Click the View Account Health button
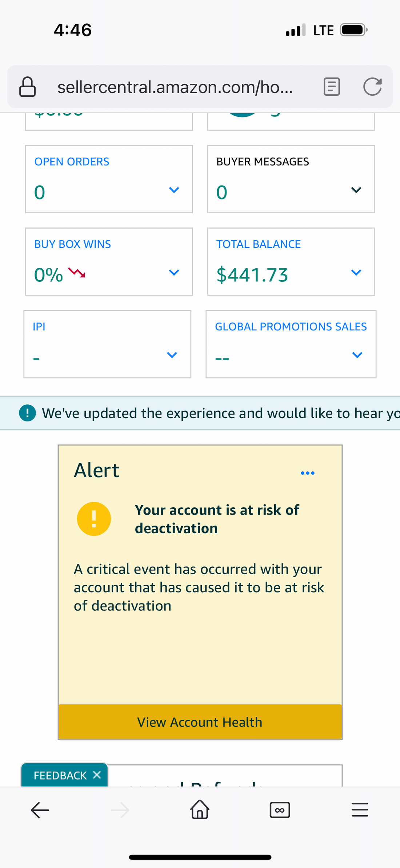Screen dimensions: 400x868 tap(200, 722)
